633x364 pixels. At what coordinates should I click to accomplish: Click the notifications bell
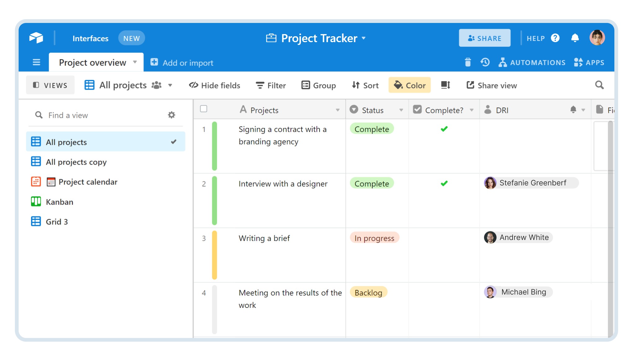point(575,38)
